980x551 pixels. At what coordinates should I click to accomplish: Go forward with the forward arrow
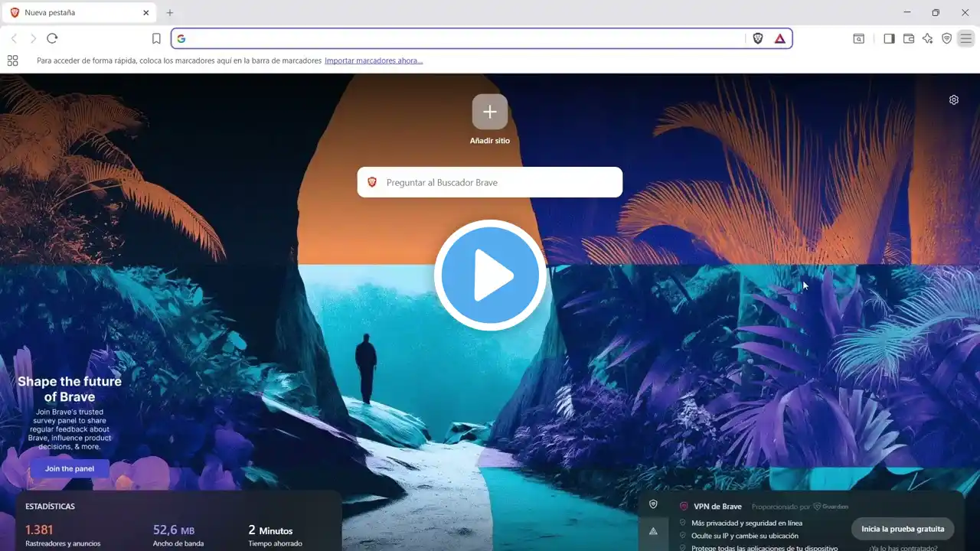click(x=33, y=38)
